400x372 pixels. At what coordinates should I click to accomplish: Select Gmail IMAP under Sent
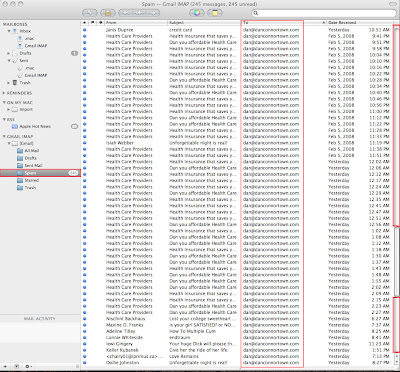click(40, 75)
